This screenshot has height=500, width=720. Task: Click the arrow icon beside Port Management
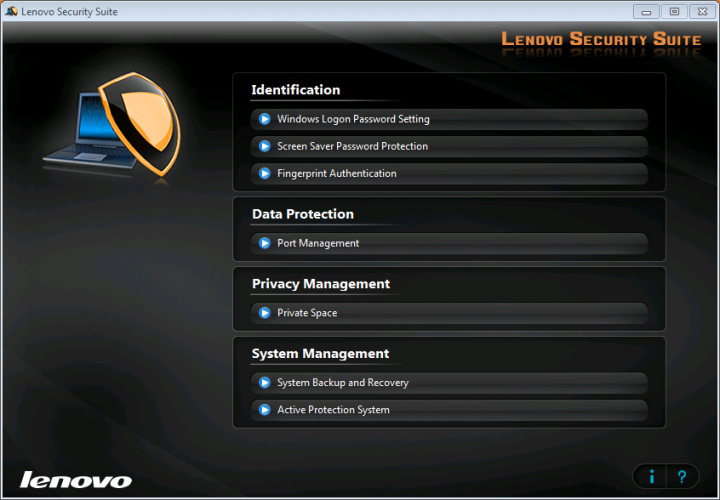click(x=264, y=243)
